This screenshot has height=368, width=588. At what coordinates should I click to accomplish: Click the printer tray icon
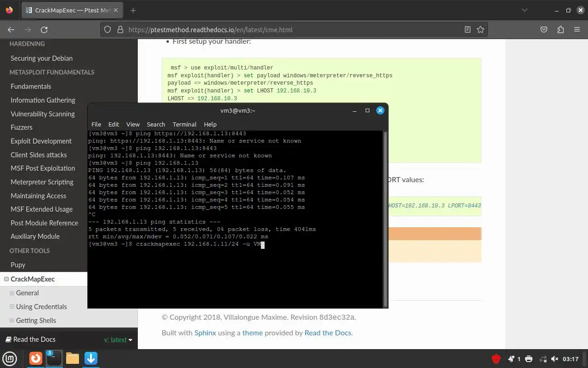(529, 359)
